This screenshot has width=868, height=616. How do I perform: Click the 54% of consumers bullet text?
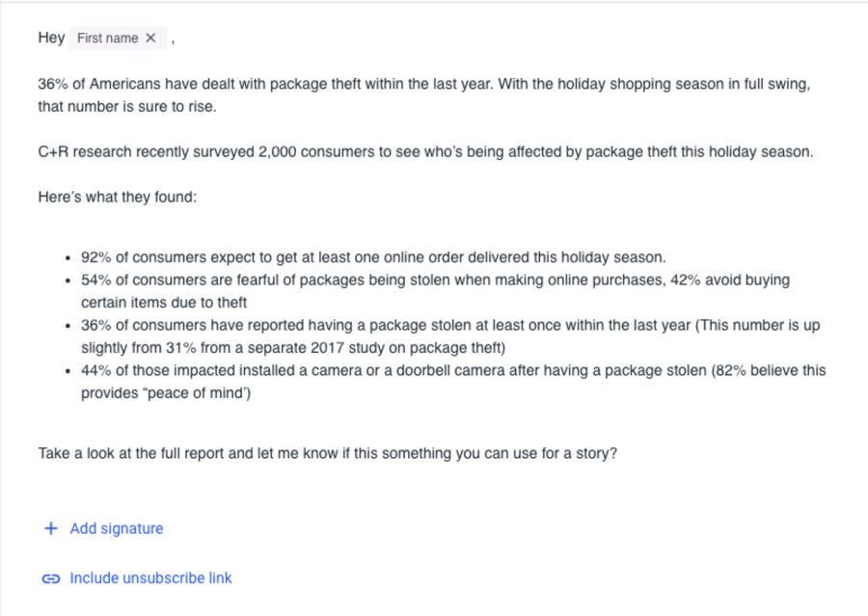pos(436,291)
